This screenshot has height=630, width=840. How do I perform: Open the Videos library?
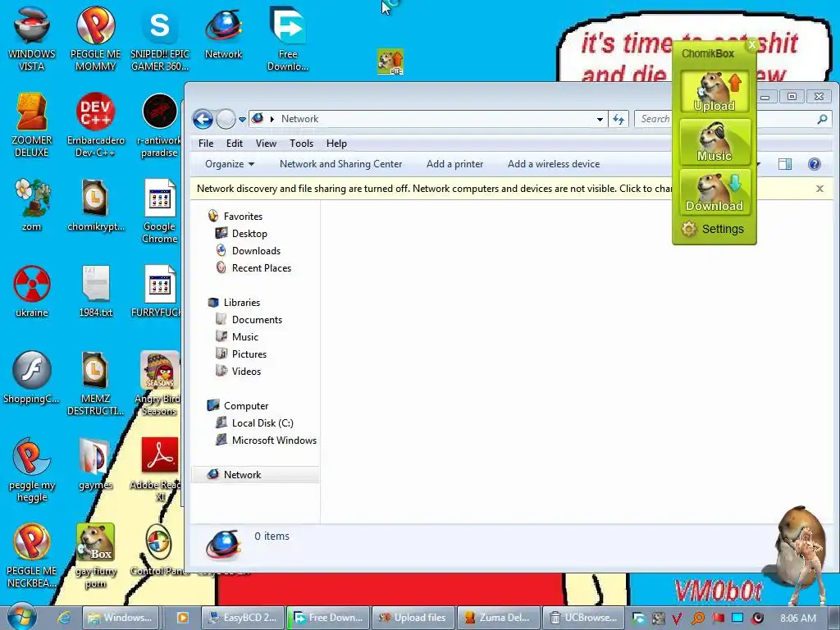click(x=246, y=372)
